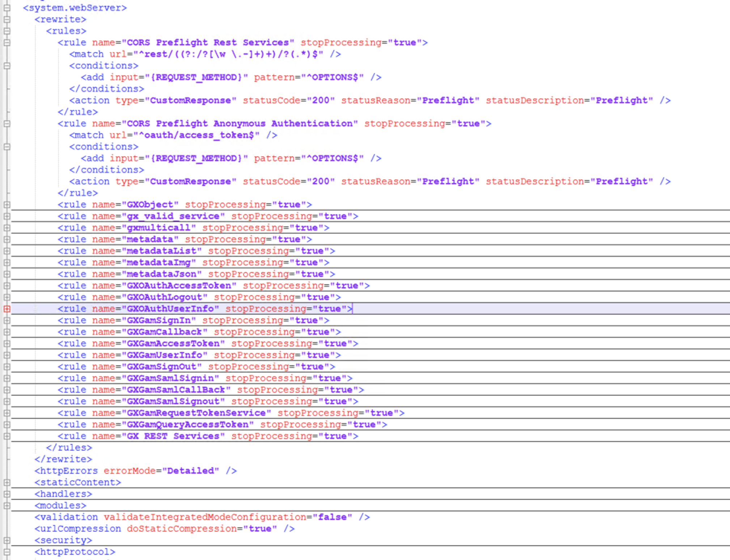730x560 pixels.
Task: Collapse the CORS Preflight Anonymous Authentication rule
Action: [7, 123]
